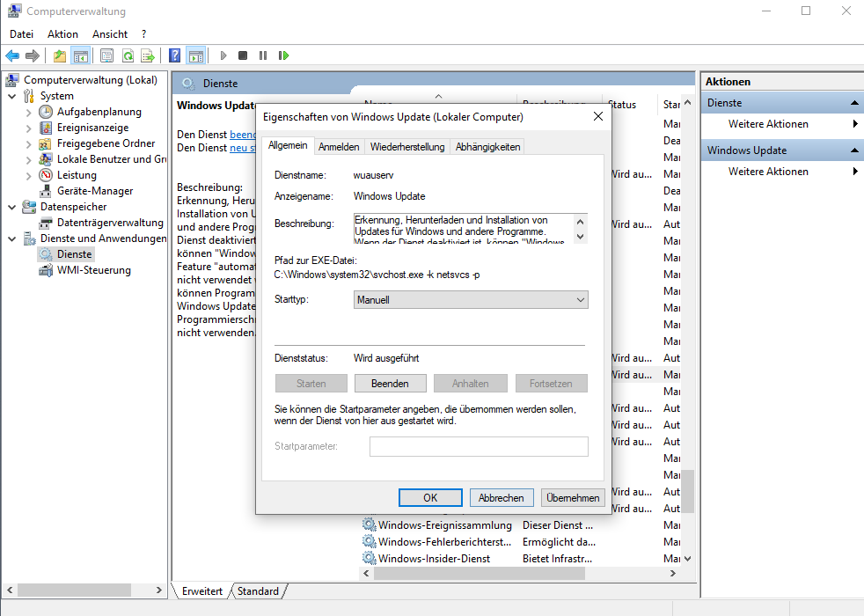
Task: Open the Starttyp dropdown
Action: coord(471,300)
